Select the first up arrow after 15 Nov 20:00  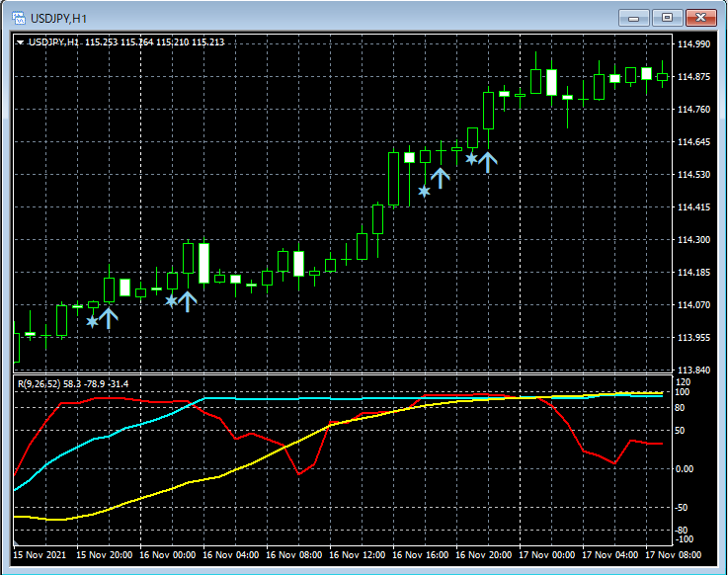(109, 318)
